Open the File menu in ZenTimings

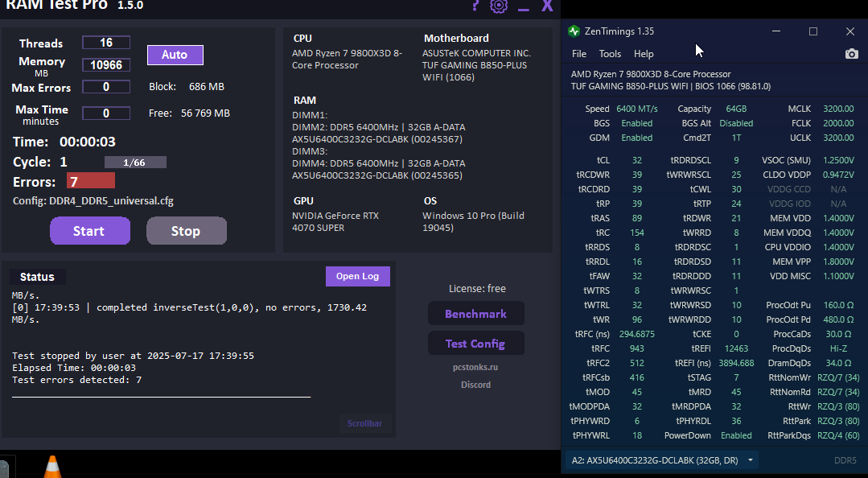point(579,54)
